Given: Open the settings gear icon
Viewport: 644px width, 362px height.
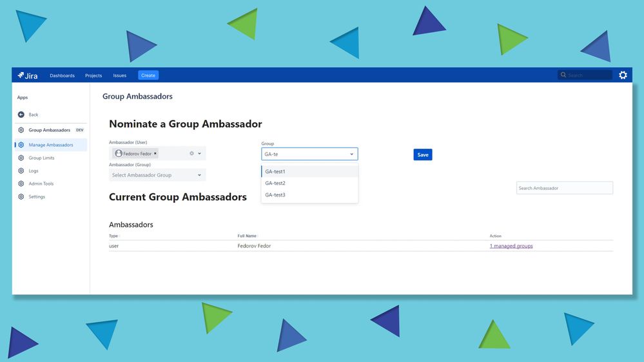Looking at the screenshot, I should click(x=623, y=75).
